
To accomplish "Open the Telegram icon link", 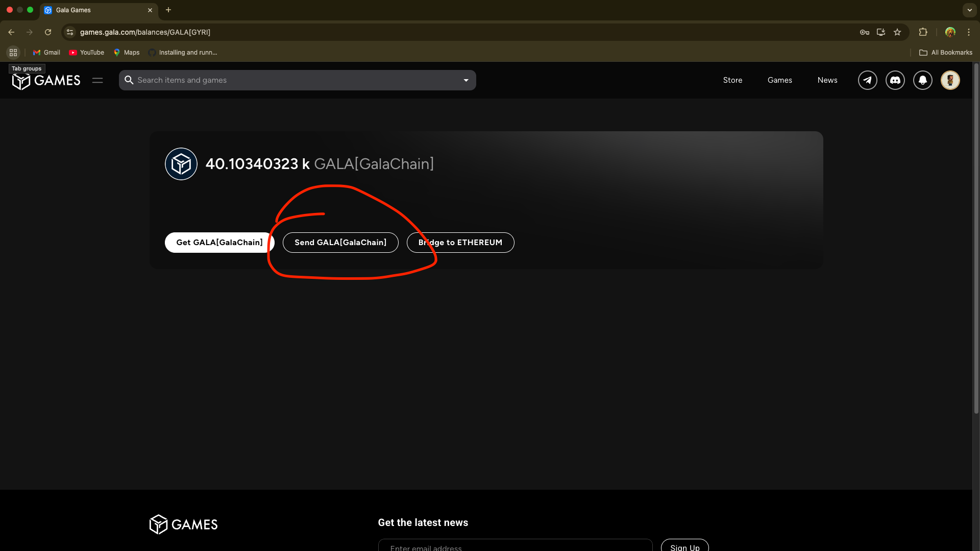I will (868, 80).
